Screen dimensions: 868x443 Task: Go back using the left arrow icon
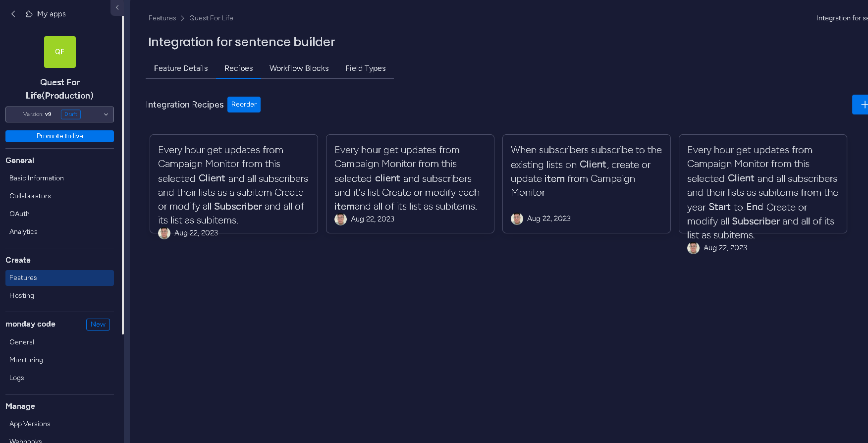(13, 14)
